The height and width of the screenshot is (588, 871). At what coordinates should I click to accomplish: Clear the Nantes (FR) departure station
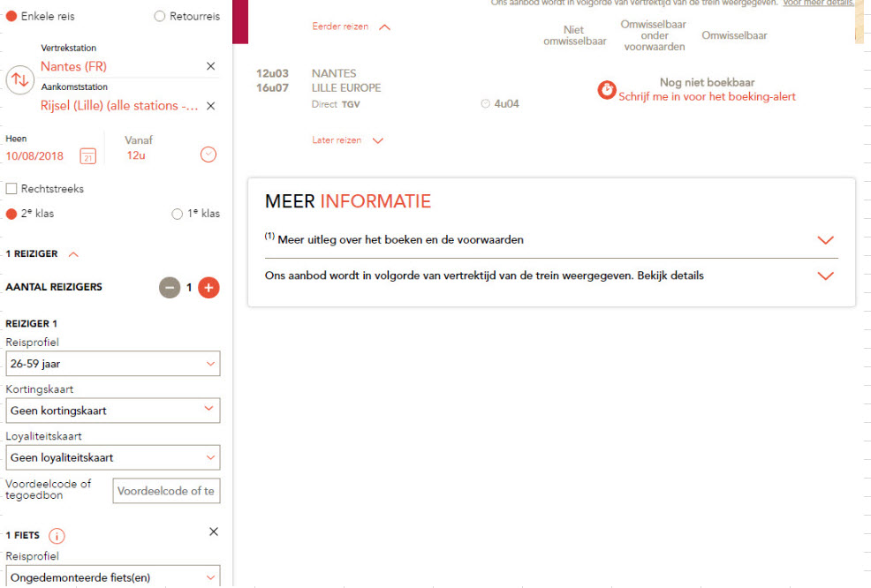[x=210, y=66]
